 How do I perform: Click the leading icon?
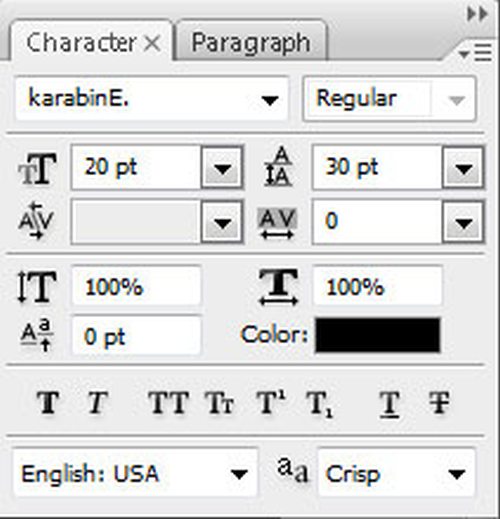pyautogui.click(x=278, y=167)
